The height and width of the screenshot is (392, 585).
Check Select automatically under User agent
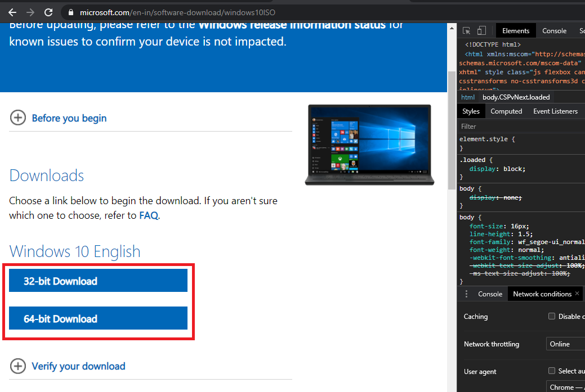coord(551,371)
